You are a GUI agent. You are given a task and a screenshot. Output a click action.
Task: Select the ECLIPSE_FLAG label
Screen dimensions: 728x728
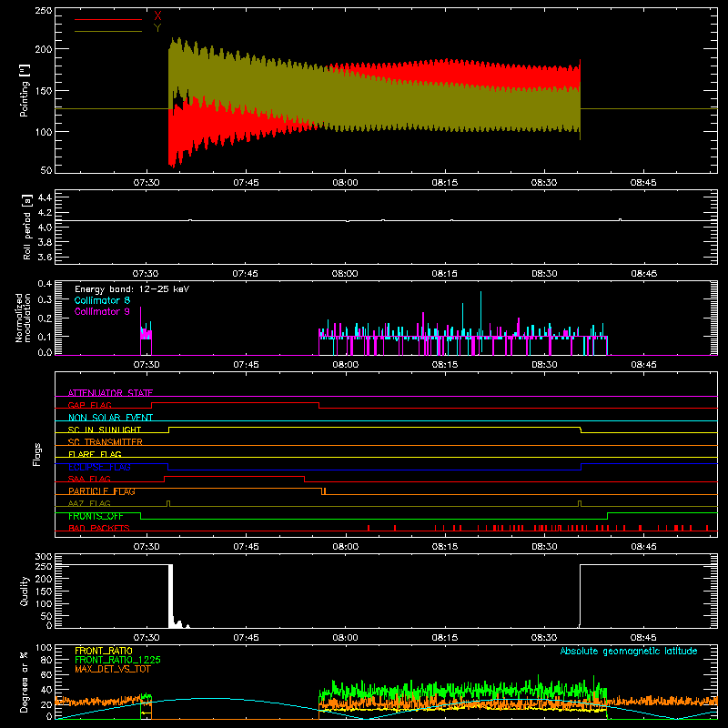click(x=99, y=467)
